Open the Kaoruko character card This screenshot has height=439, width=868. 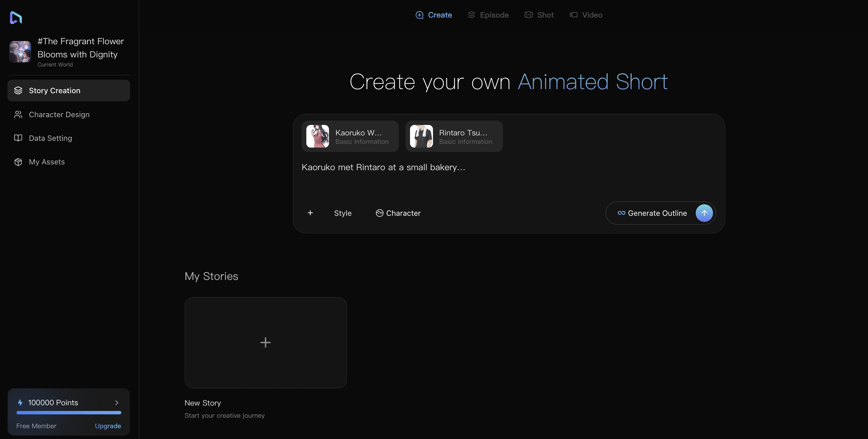tap(350, 136)
